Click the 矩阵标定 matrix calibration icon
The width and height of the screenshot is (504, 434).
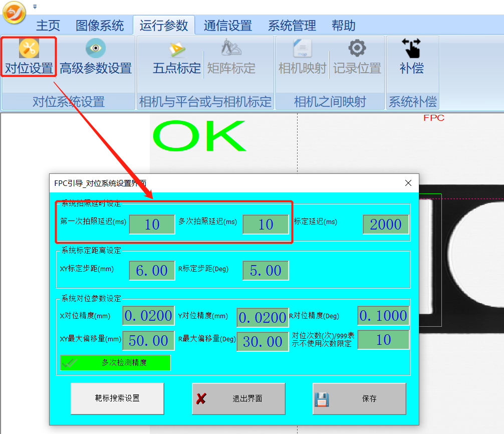click(x=231, y=49)
